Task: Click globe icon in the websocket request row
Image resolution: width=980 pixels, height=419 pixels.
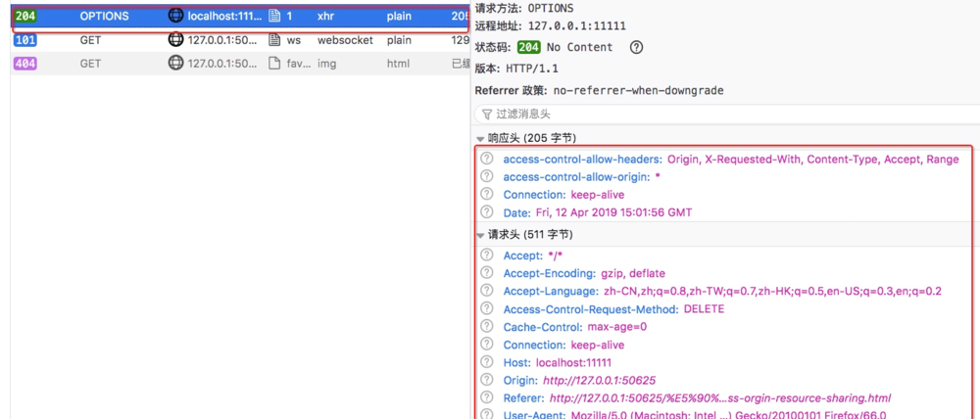Action: 176,40
